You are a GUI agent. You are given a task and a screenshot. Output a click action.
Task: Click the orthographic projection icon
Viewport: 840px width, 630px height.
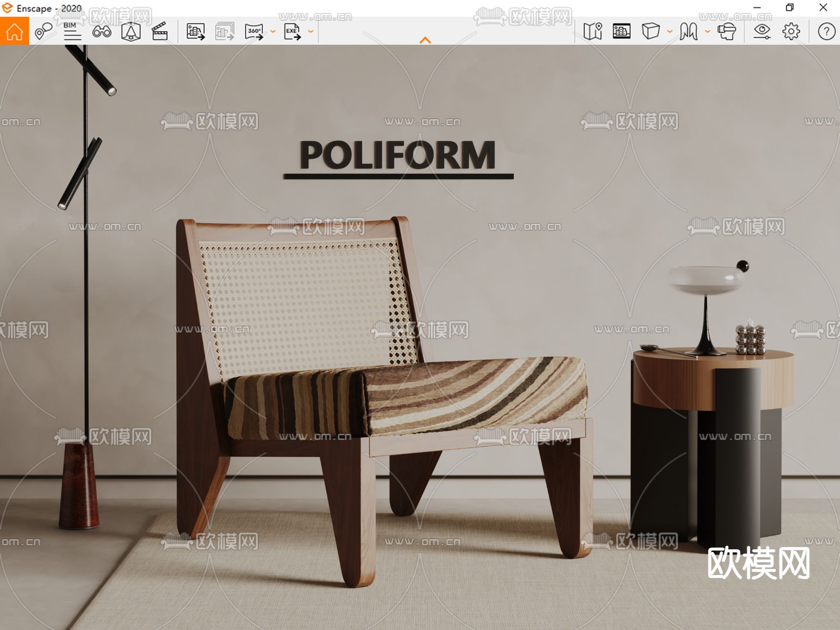point(132,32)
